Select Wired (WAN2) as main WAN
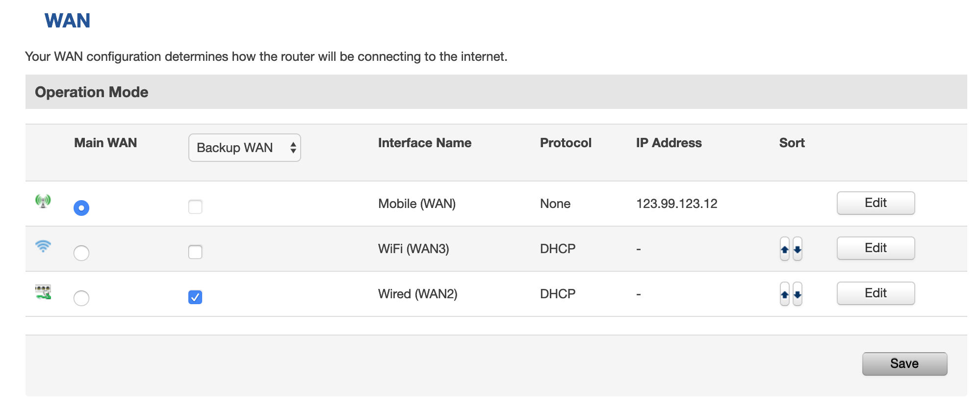This screenshot has height=415, width=980. click(81, 298)
